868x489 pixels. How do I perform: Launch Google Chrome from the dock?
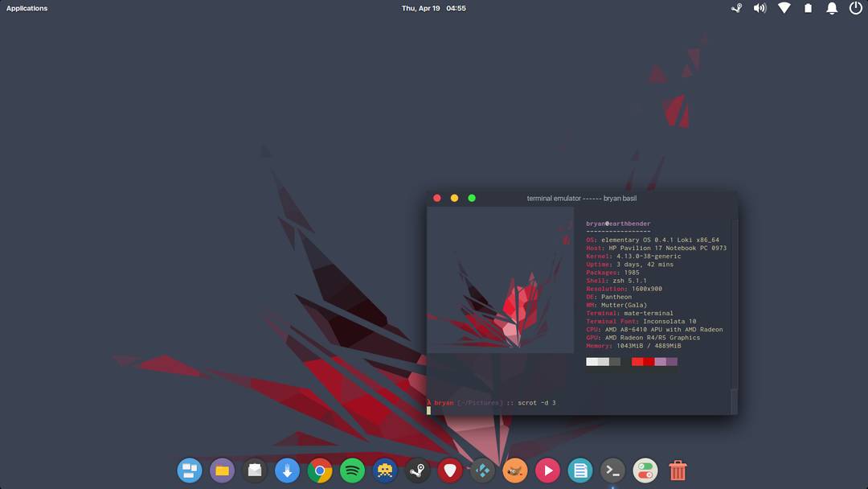(320, 471)
